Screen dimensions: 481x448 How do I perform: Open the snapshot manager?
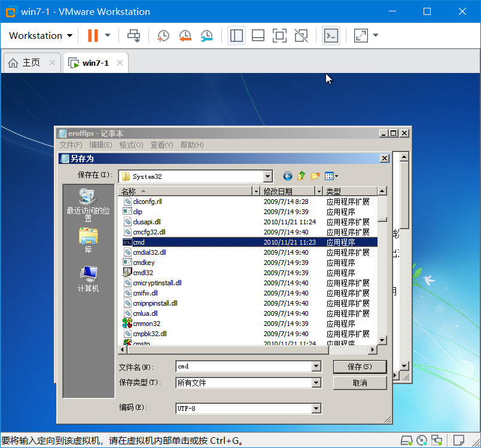[207, 35]
